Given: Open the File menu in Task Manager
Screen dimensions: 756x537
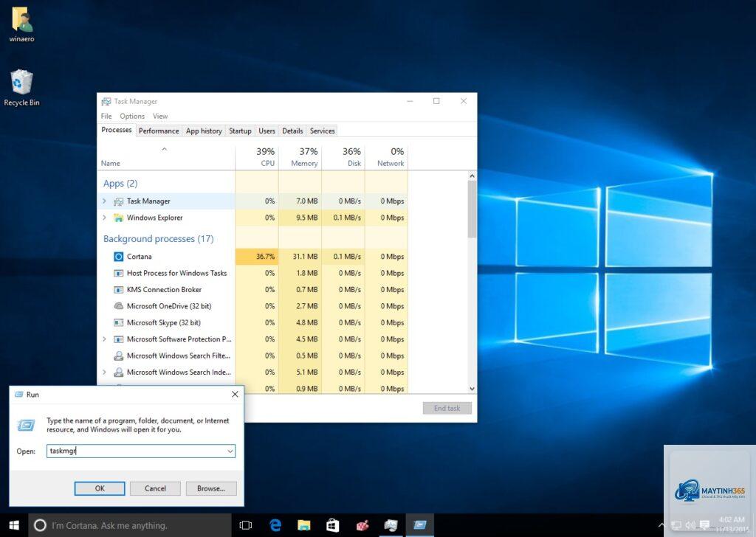Looking at the screenshot, I should point(106,116).
